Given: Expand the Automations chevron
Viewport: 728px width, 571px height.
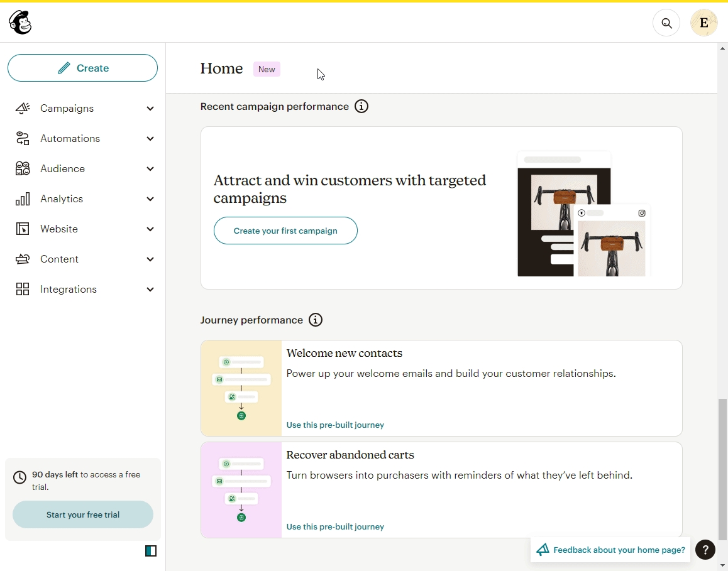Looking at the screenshot, I should tap(150, 139).
